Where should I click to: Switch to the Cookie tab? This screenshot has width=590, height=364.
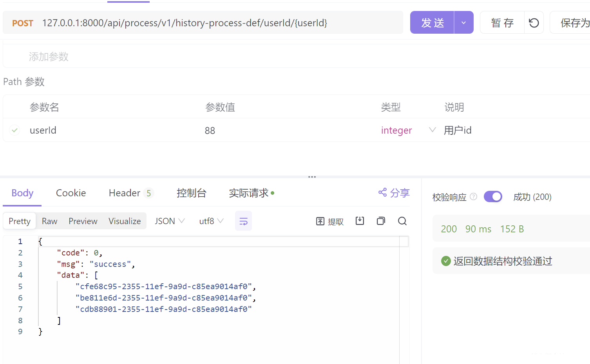[x=71, y=193]
